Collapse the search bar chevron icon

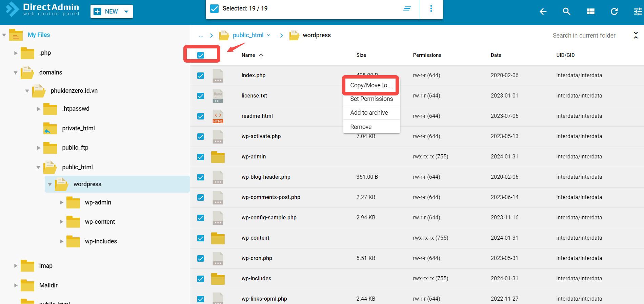pos(636,35)
